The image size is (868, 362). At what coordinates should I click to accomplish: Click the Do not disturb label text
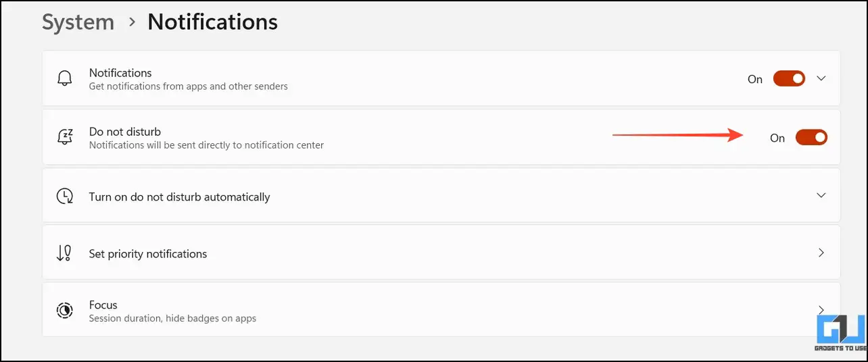125,132
